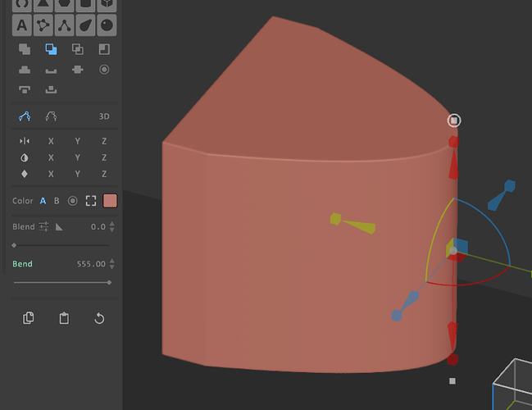Select the Text shape tool
This screenshot has height=410, width=532.
click(x=22, y=25)
